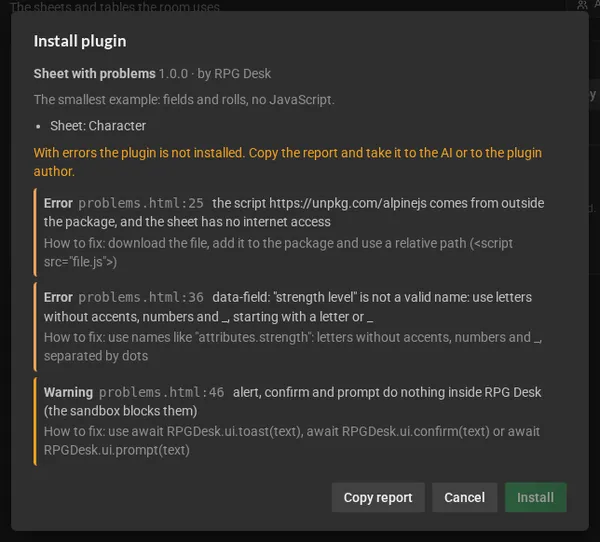Click the 'attributes.strength' fix hint
This screenshot has width=600, height=542.
click(293, 346)
